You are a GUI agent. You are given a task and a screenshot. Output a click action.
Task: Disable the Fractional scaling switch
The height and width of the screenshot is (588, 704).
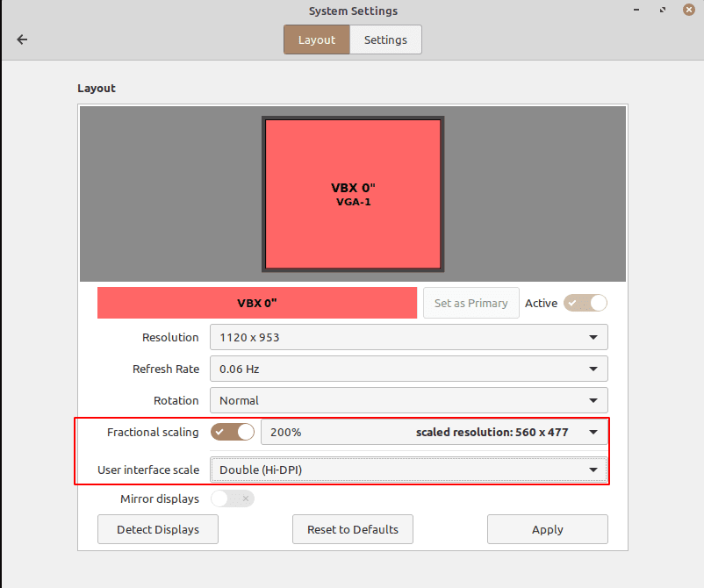tap(233, 432)
